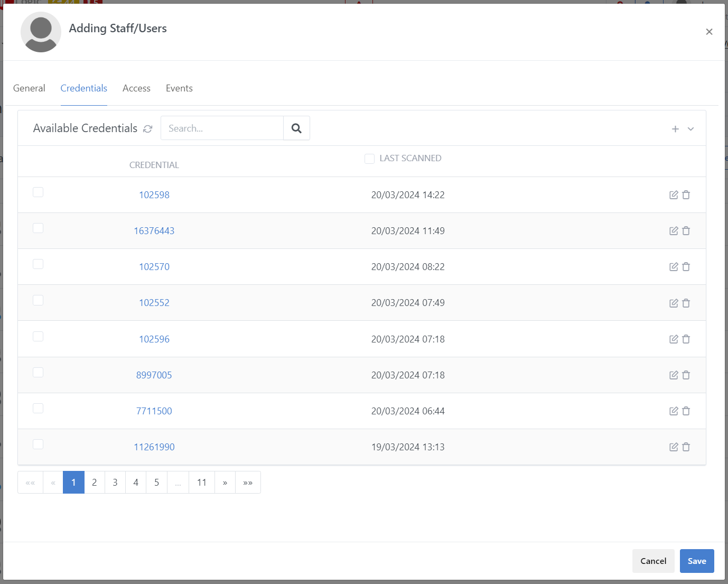Delete credential 8997005

click(686, 375)
